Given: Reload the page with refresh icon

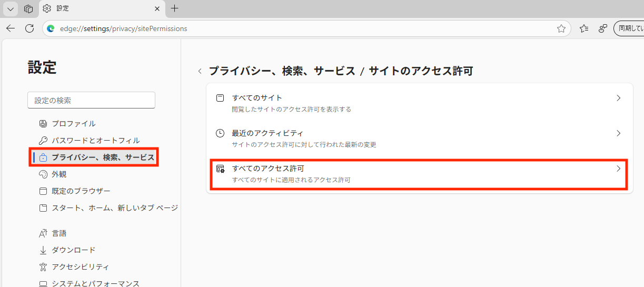Looking at the screenshot, I should [x=29, y=28].
